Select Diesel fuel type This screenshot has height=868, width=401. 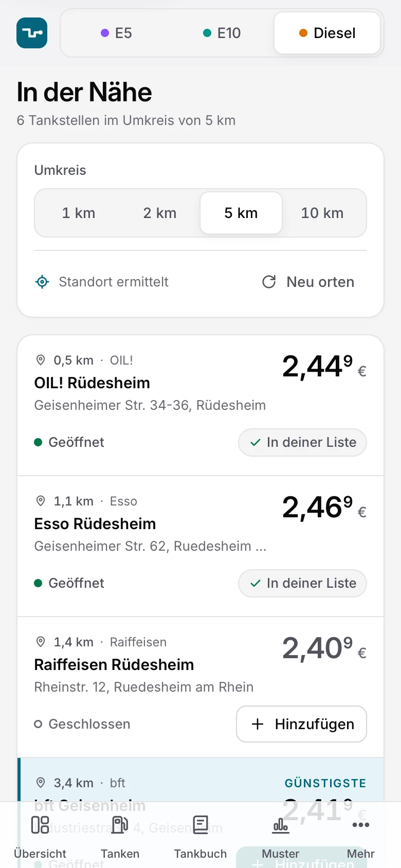[x=327, y=33]
